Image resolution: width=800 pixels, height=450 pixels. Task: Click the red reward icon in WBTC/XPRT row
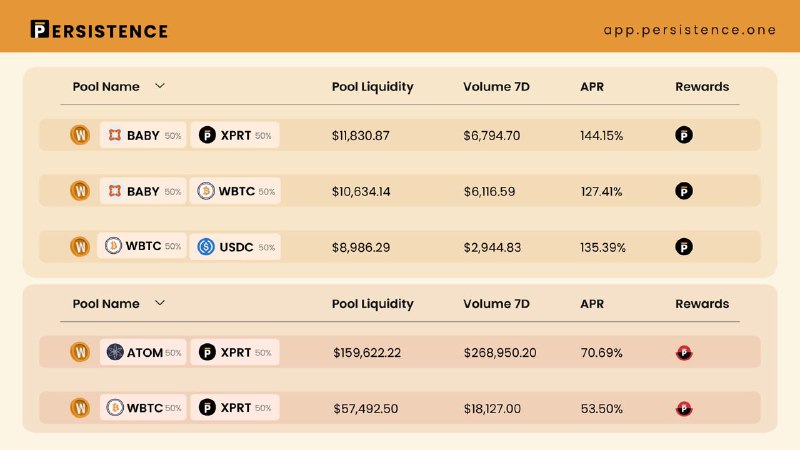pyautogui.click(x=684, y=408)
